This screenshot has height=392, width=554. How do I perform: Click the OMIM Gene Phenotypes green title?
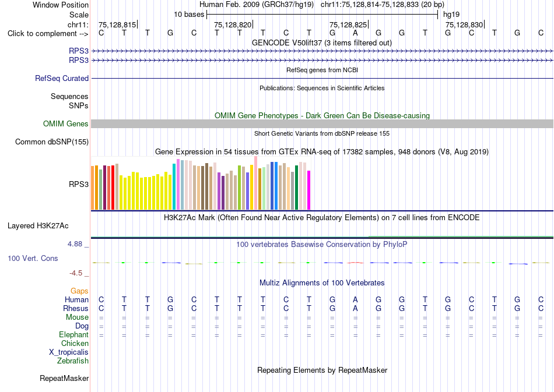[x=322, y=115]
